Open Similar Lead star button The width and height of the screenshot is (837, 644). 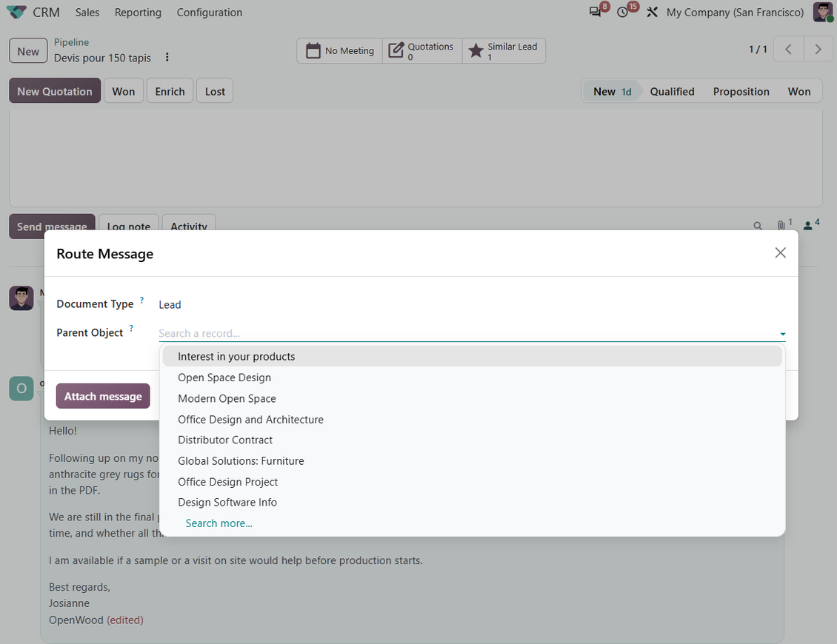504,50
